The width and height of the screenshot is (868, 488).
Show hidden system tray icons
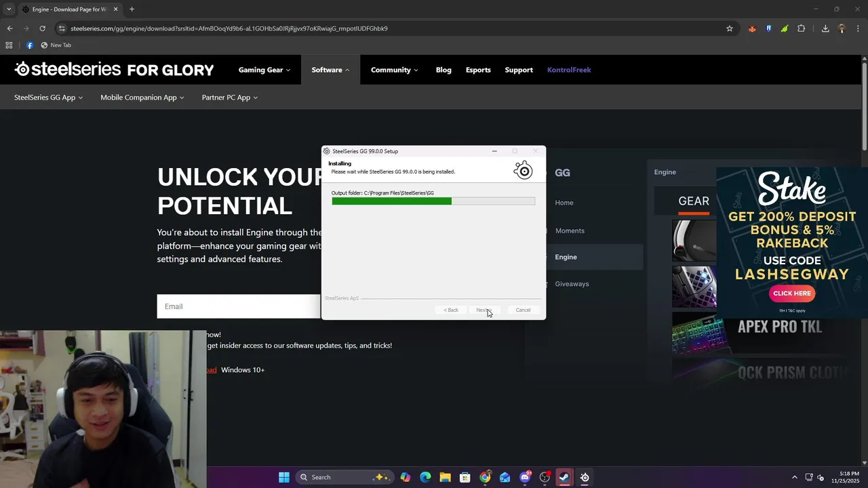(795, 477)
